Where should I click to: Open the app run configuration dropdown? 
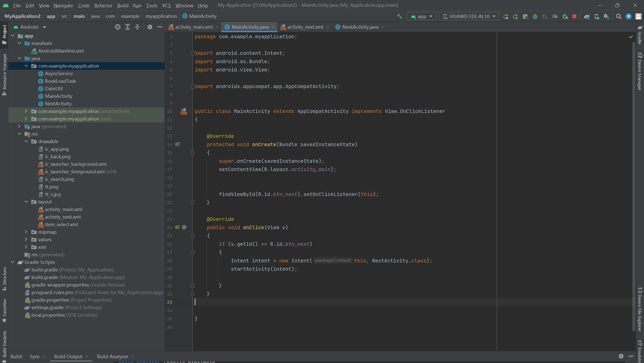click(422, 16)
